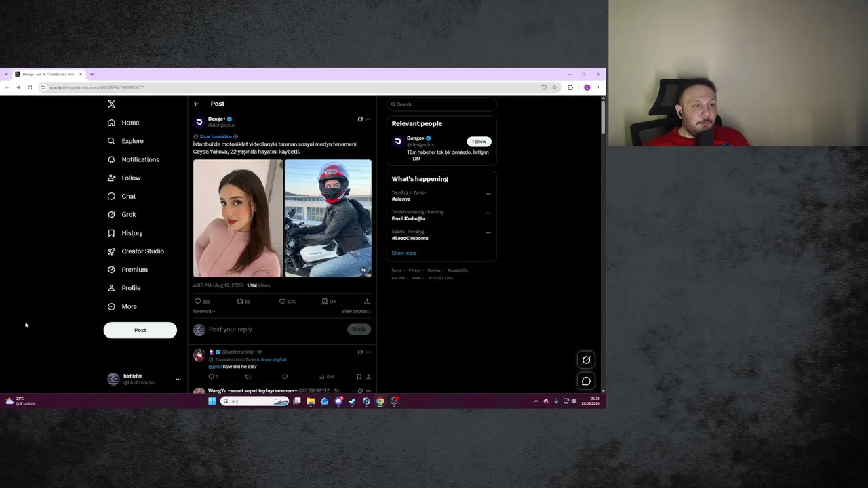Screen dimensions: 868x488
Task: Open the Chrome three-dot menu
Action: click(598, 87)
